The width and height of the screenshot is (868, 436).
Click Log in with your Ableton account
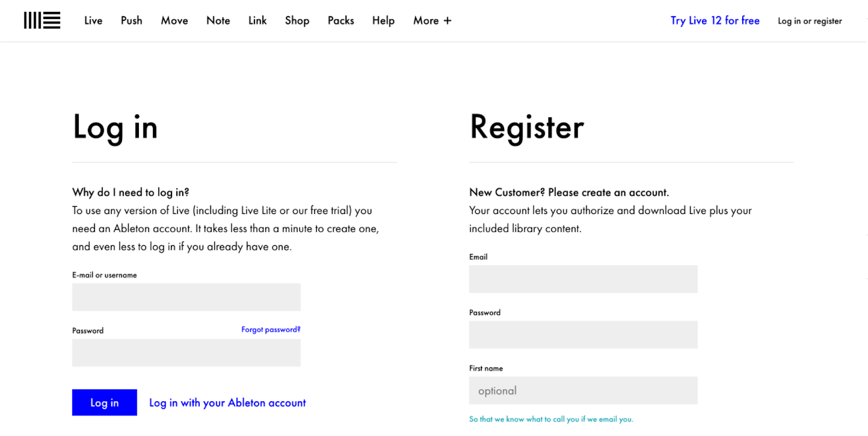[227, 403]
